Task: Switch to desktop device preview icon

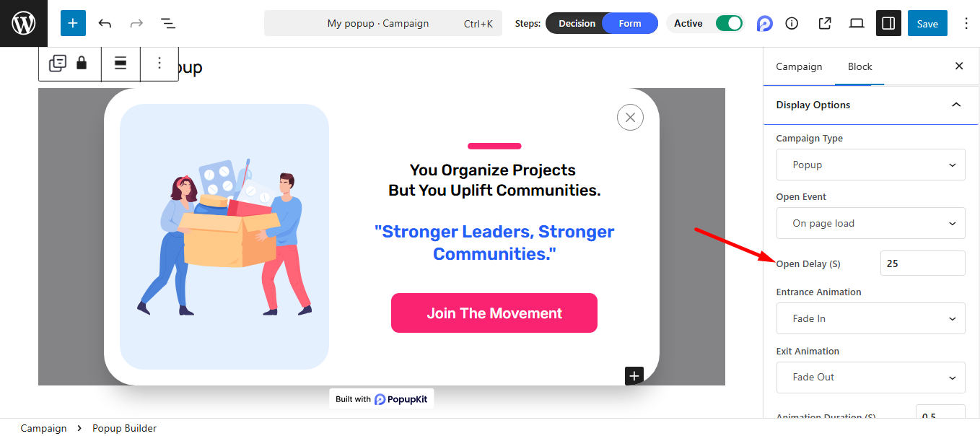Action: (857, 23)
